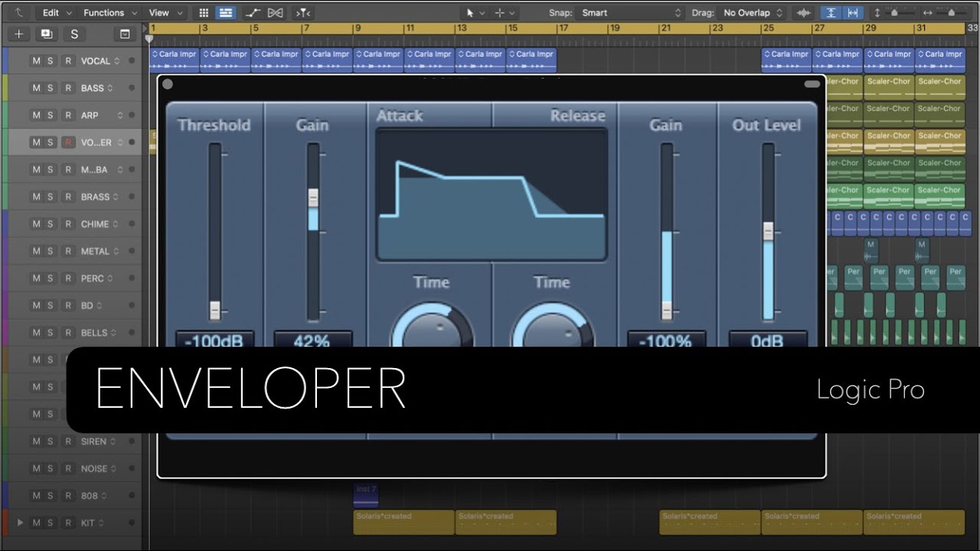Mute the SIREN track
980x551 pixels.
36,442
